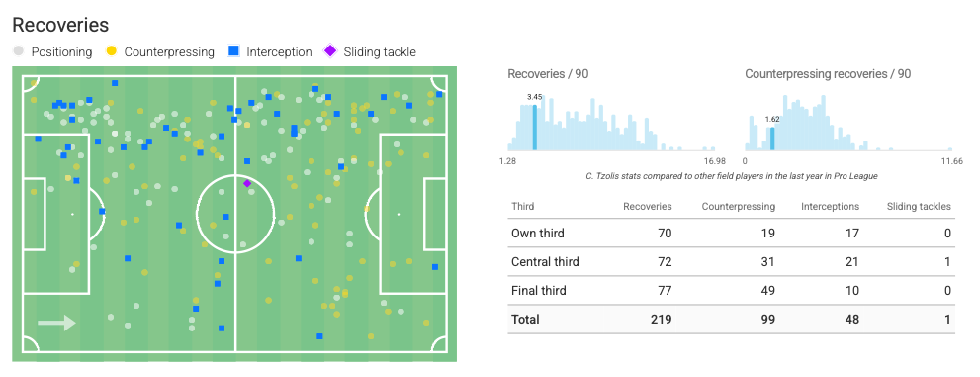
Task: Toggle Interception markers via legend label
Action: (x=280, y=51)
